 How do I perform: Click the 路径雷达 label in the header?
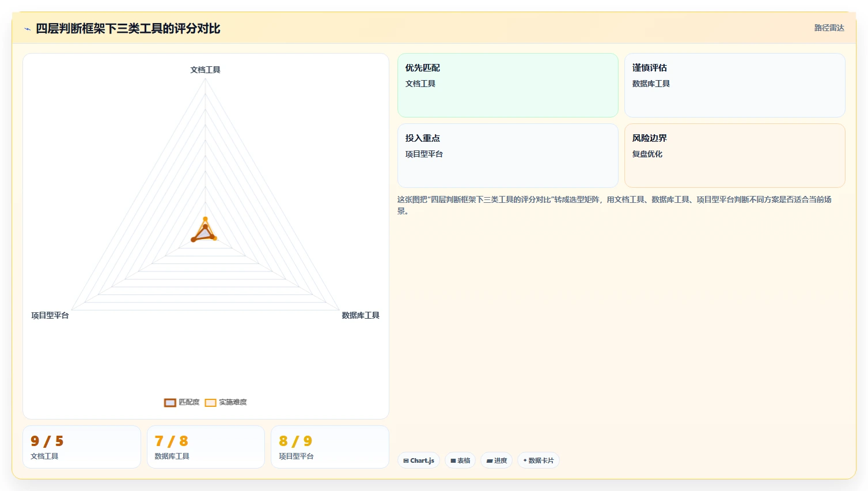point(829,28)
